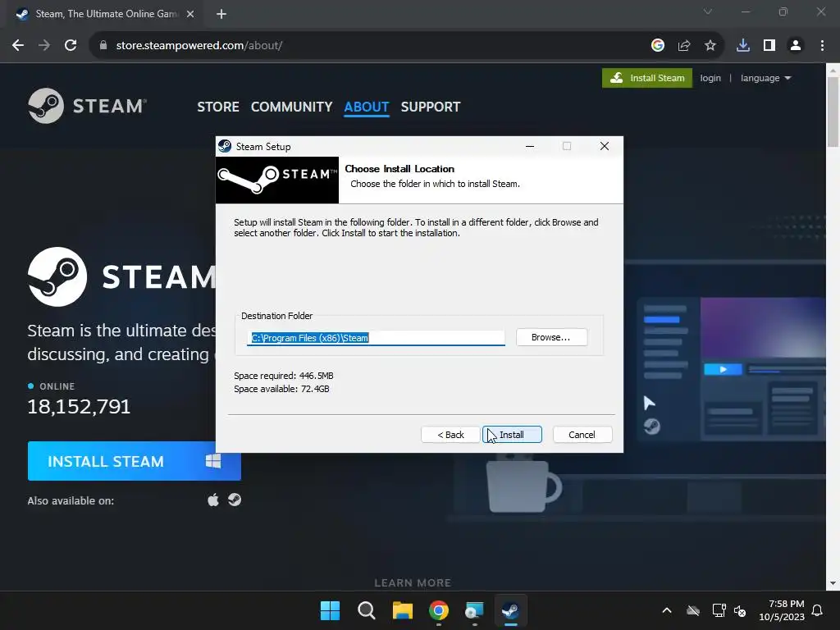Open Windows taskbar search
The image size is (840, 630).
pos(367,610)
